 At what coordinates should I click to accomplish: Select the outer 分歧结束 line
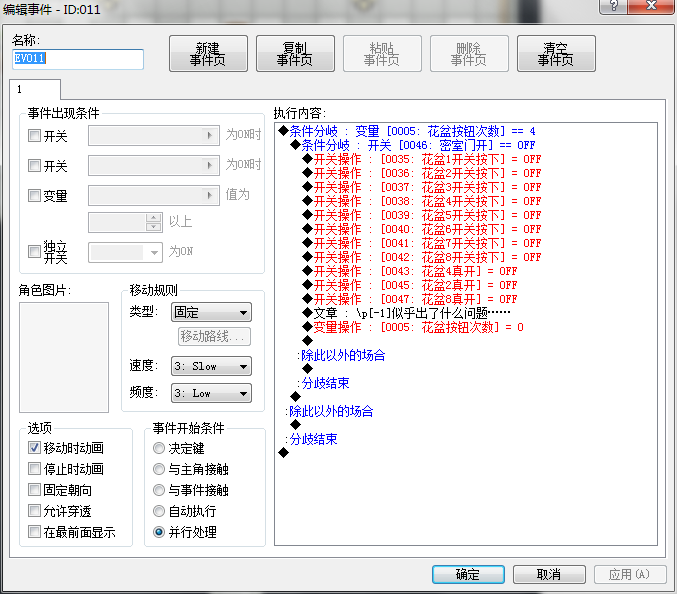click(x=311, y=439)
